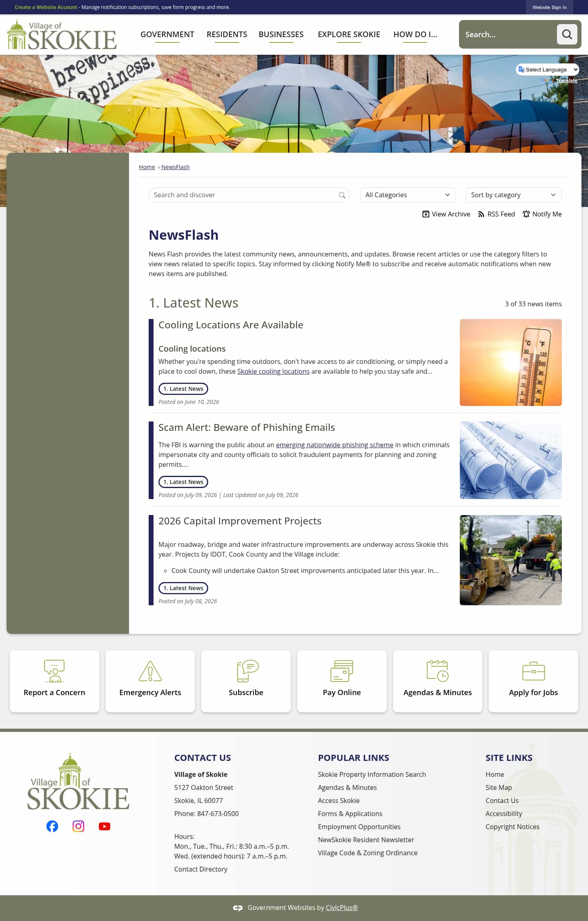Open the Facebook page icon

[x=52, y=826]
